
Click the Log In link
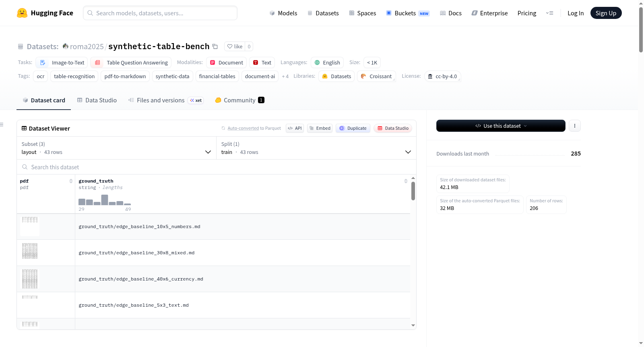click(576, 13)
